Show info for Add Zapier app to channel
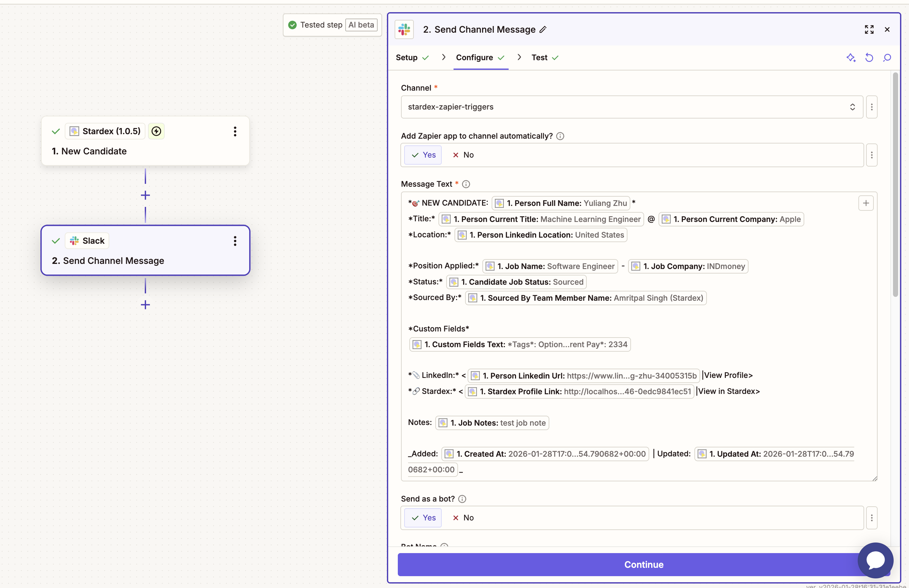 (560, 136)
